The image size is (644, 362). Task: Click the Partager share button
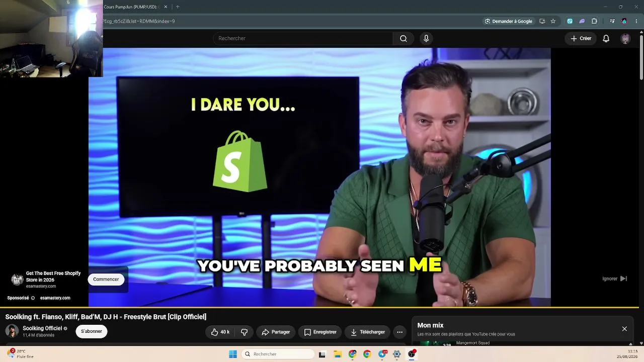pyautogui.click(x=276, y=332)
